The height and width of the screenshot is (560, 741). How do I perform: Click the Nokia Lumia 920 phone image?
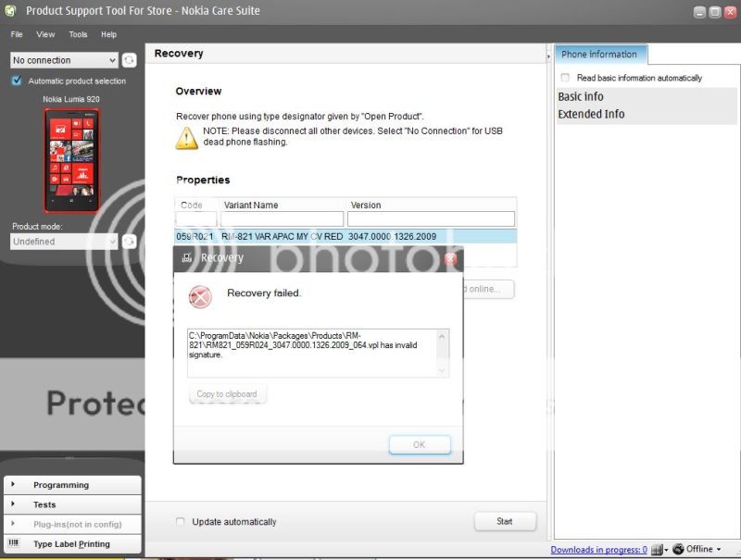71,160
